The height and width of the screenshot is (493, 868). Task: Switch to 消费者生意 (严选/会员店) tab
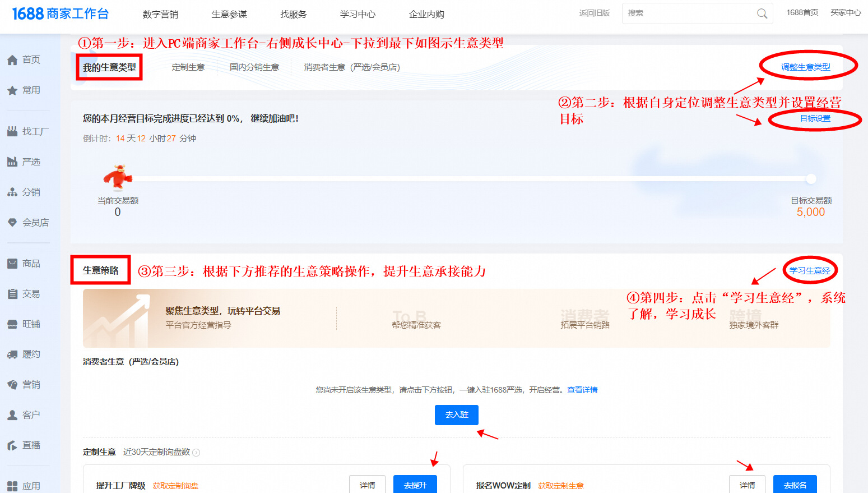click(352, 67)
